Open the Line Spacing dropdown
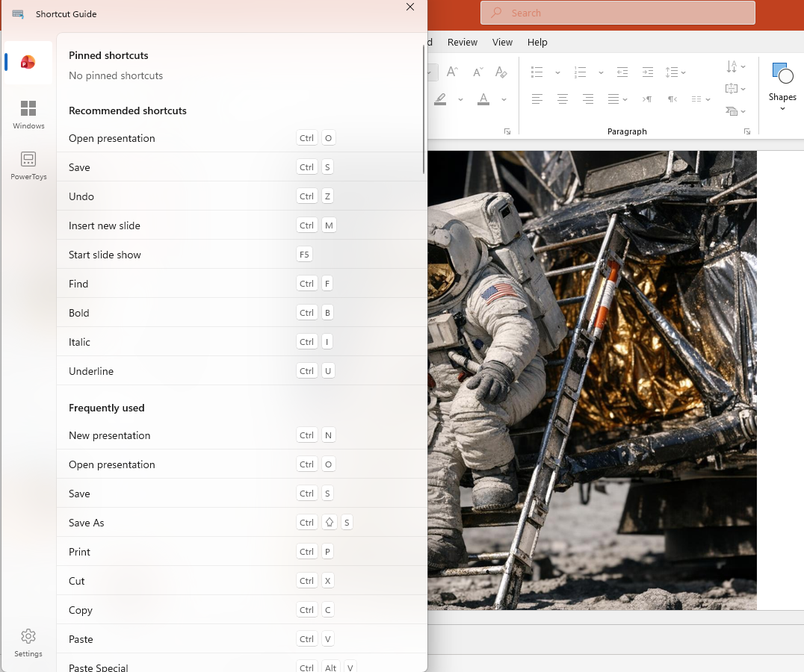 (675, 72)
